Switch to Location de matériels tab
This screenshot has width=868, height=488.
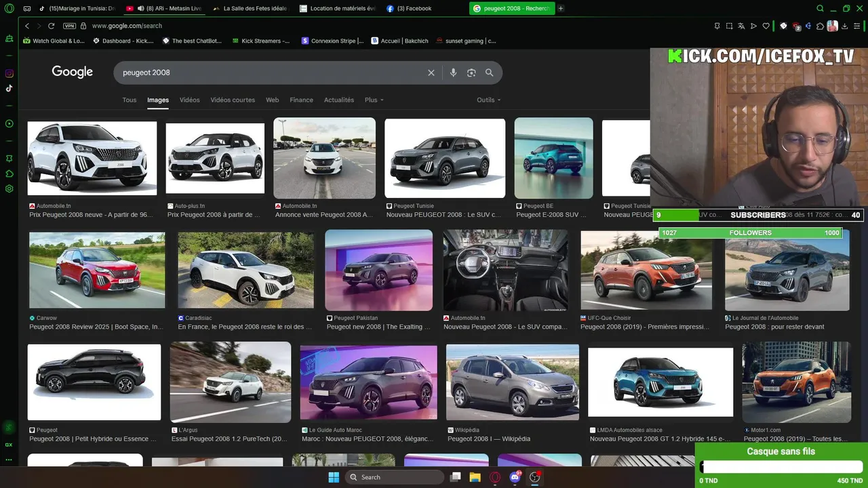[338, 9]
